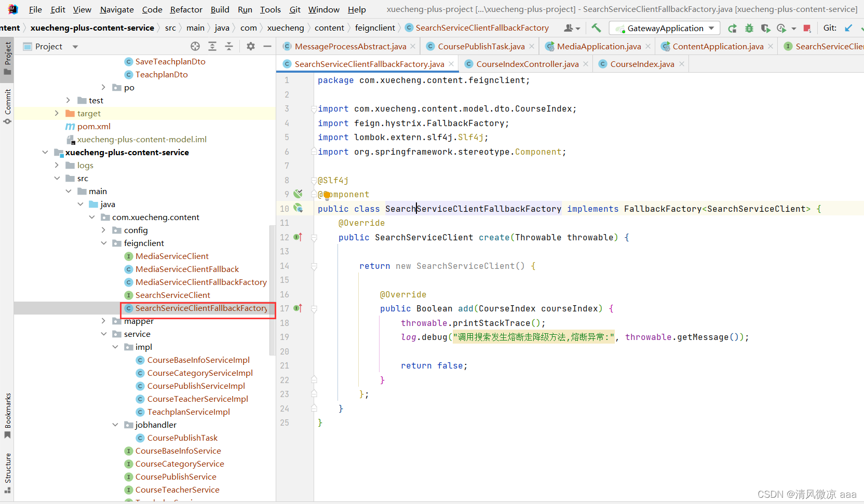864x504 pixels.
Task: Close the CourseIndex.java tab
Action: click(682, 64)
